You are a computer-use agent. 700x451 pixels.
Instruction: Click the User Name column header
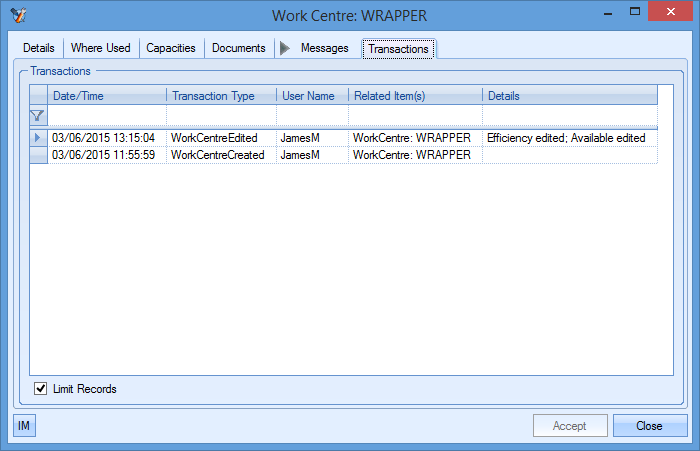(x=311, y=96)
